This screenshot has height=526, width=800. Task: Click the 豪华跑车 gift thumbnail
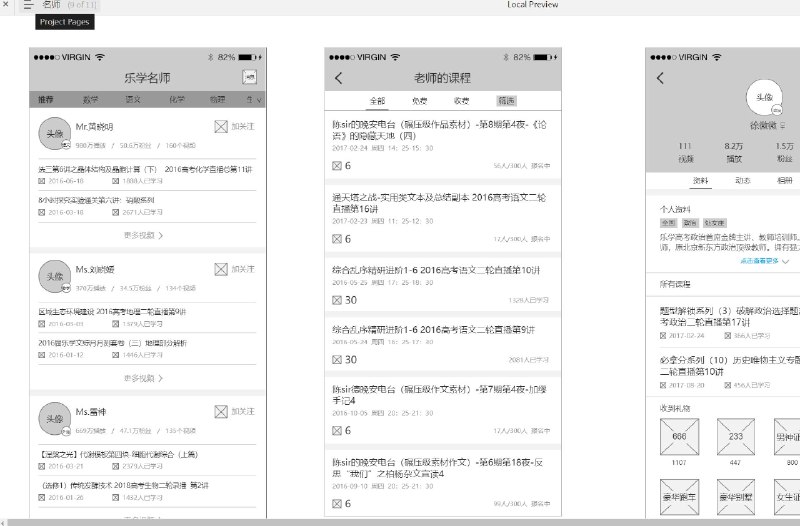(679, 497)
